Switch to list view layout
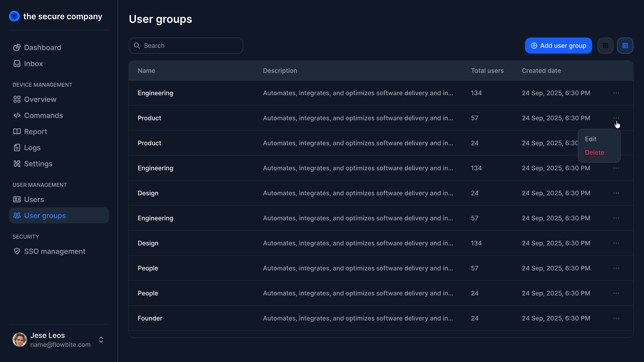The width and height of the screenshot is (644, 362). click(x=625, y=46)
